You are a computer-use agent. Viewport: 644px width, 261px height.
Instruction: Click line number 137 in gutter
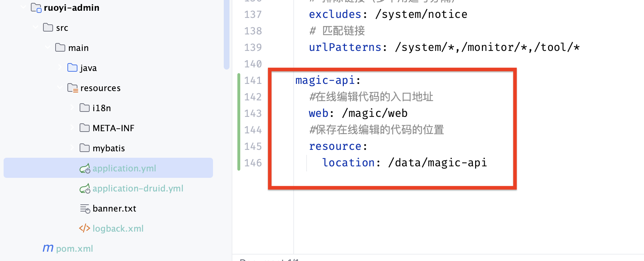click(x=253, y=14)
